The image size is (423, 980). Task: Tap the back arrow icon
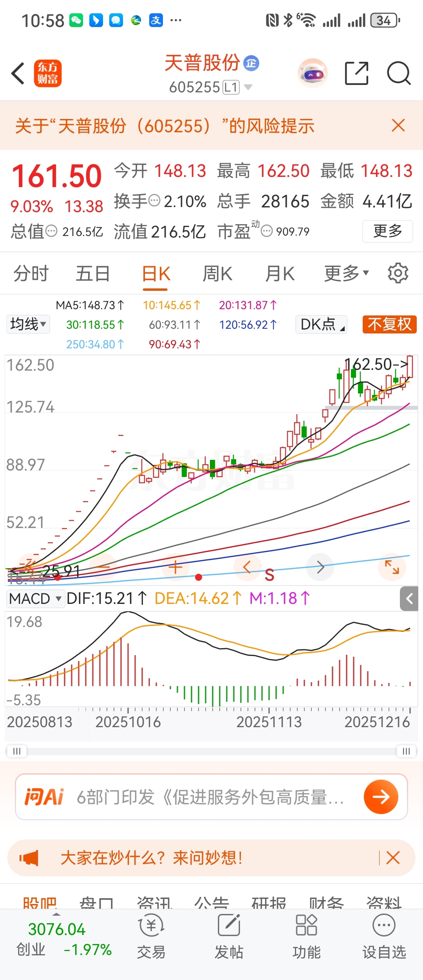pos(18,73)
